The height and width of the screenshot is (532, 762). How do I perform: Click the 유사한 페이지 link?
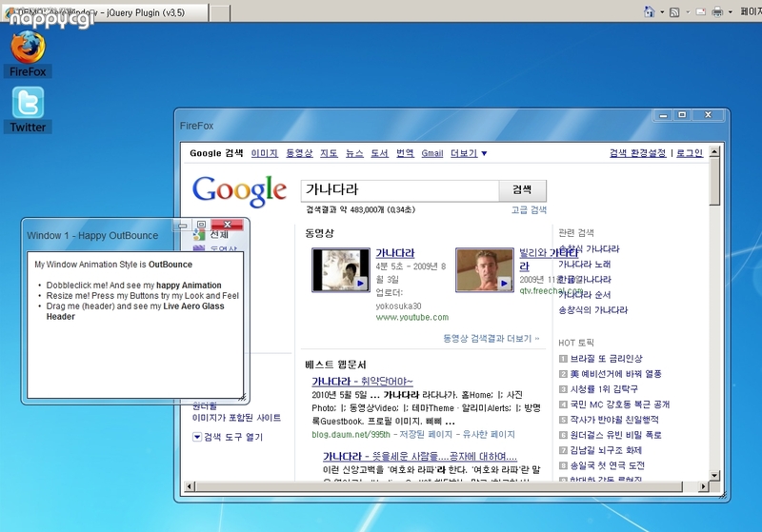pyautogui.click(x=489, y=434)
